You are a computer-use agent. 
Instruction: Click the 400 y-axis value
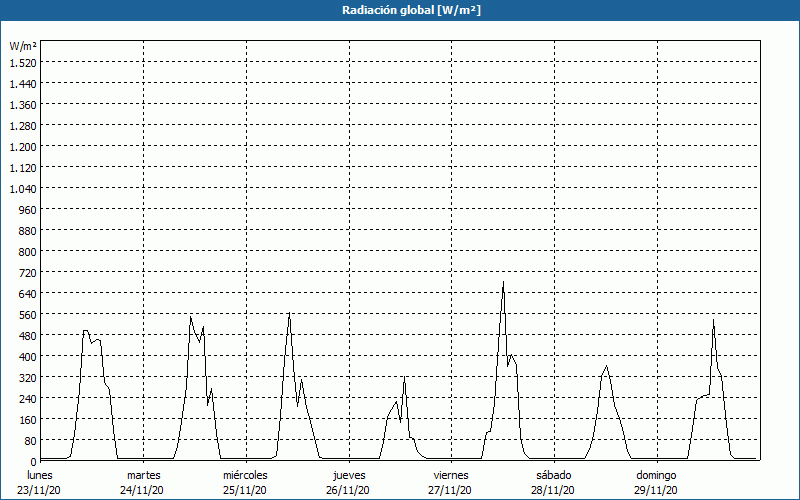point(28,357)
